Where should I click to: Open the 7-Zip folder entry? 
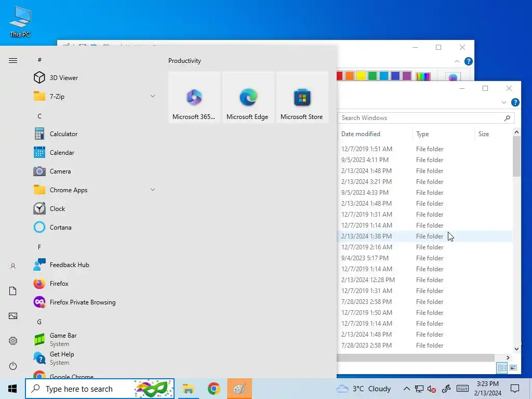(95, 96)
